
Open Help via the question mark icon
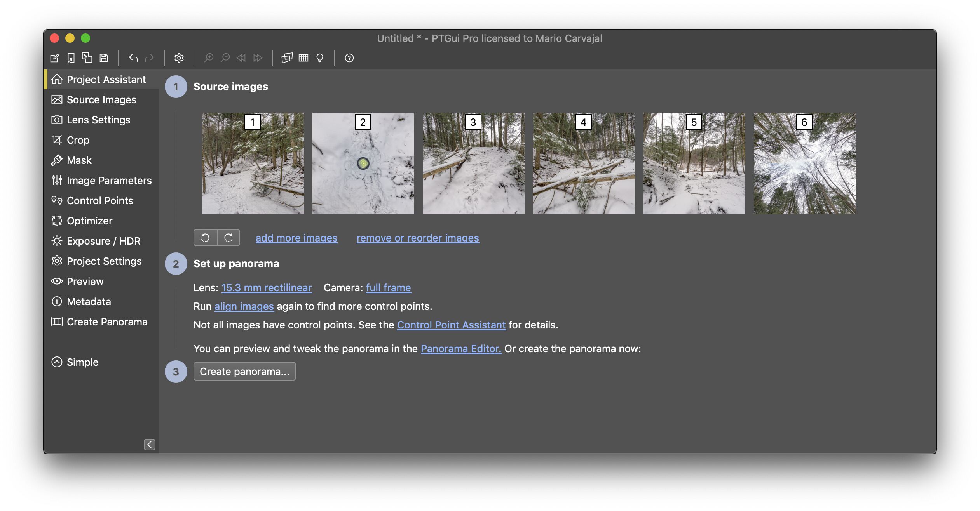pyautogui.click(x=349, y=58)
